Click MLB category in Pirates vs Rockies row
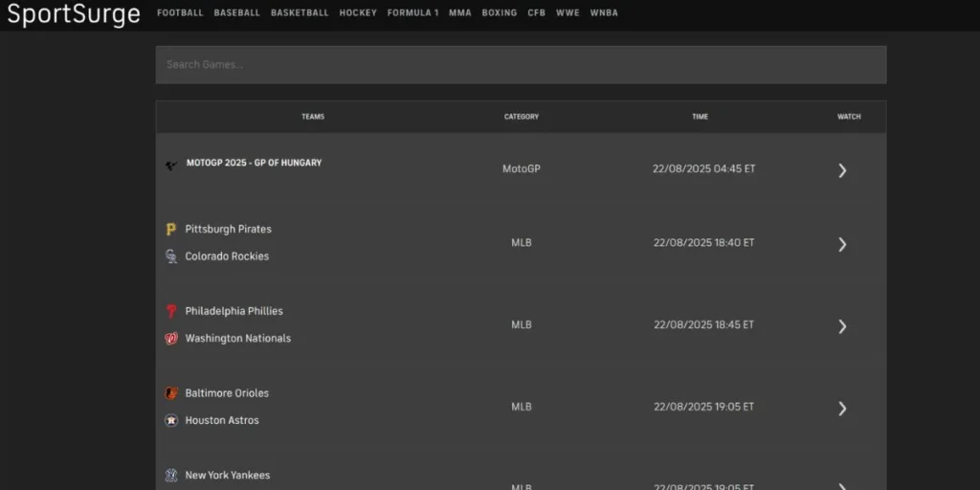 (x=522, y=242)
